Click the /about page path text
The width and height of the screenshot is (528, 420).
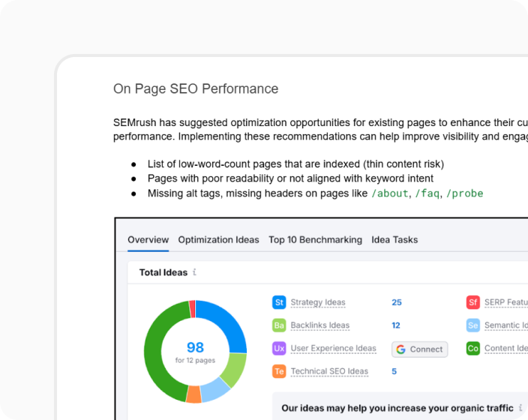coord(390,193)
